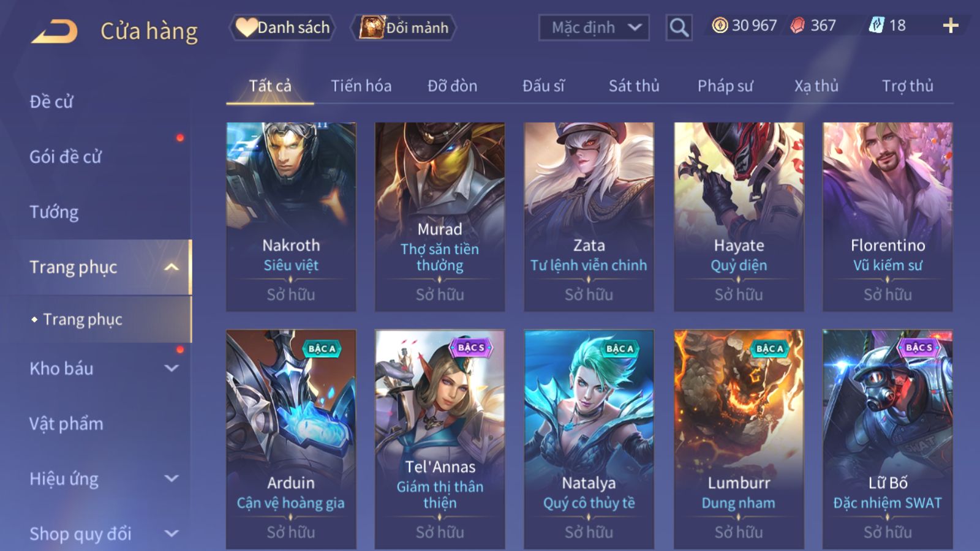Screen dimensions: 980x551
Task: Open the Danh sách wishlist heart button
Action: tap(282, 28)
